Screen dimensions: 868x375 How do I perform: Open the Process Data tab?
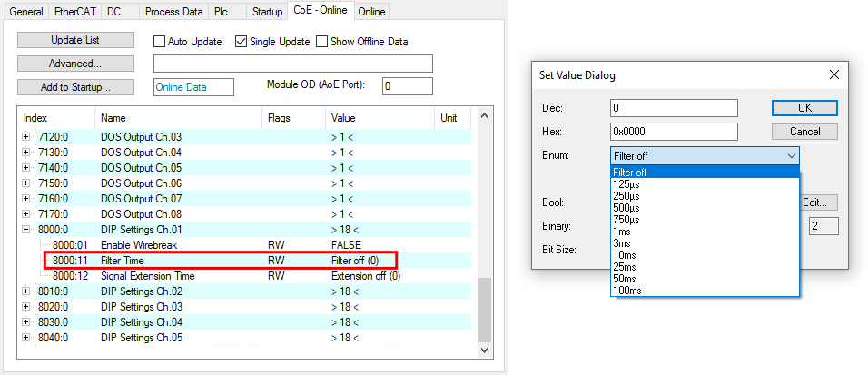pos(173,12)
